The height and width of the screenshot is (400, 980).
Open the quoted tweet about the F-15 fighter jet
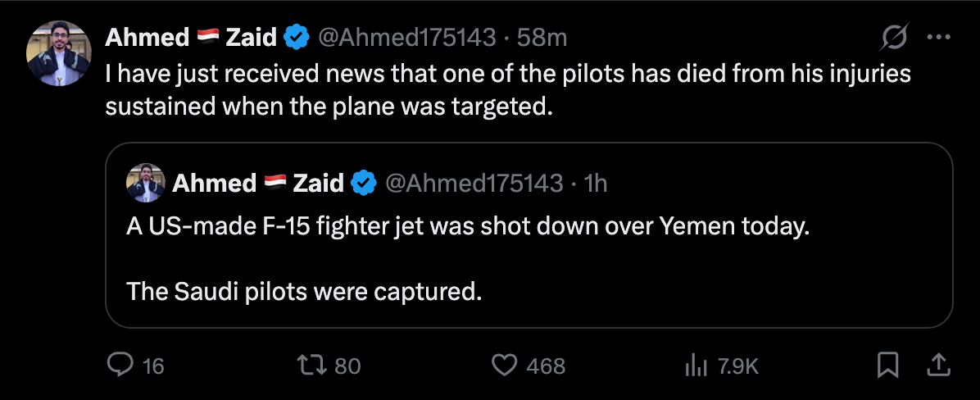tap(529, 235)
